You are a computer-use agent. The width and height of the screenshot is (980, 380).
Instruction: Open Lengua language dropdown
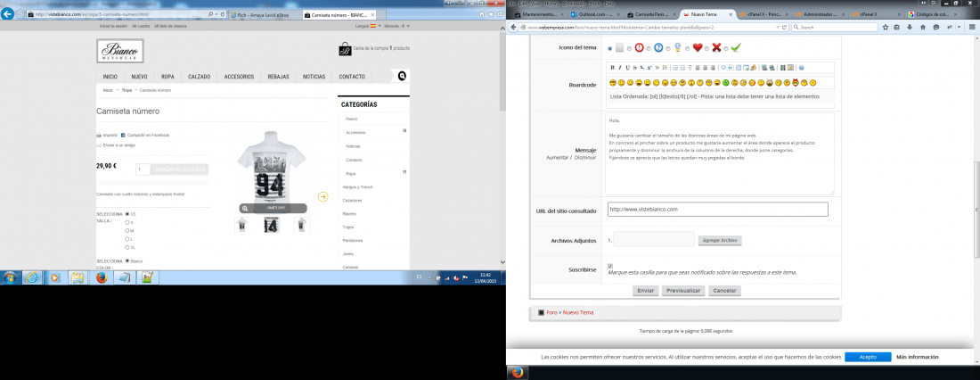[367, 26]
